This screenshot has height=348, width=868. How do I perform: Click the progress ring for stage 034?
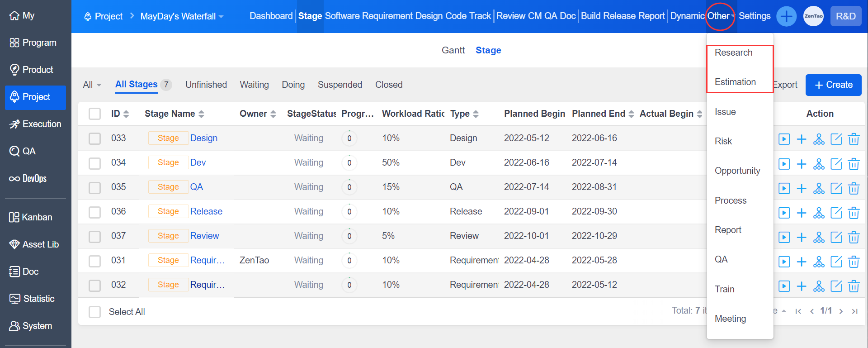coord(349,163)
